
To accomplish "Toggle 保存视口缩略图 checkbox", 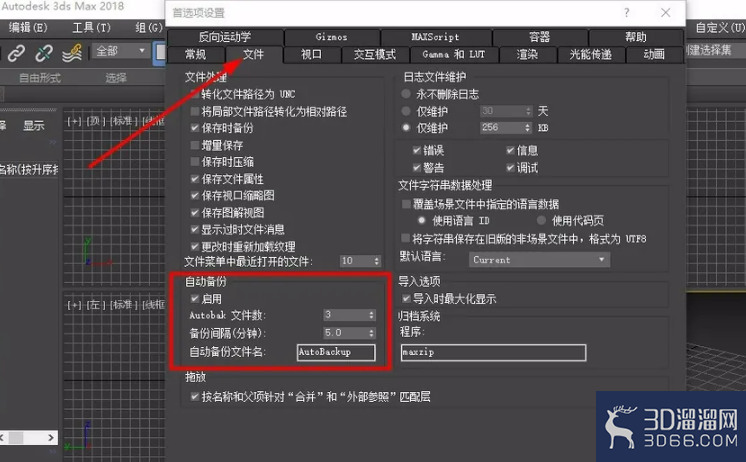I will point(195,196).
